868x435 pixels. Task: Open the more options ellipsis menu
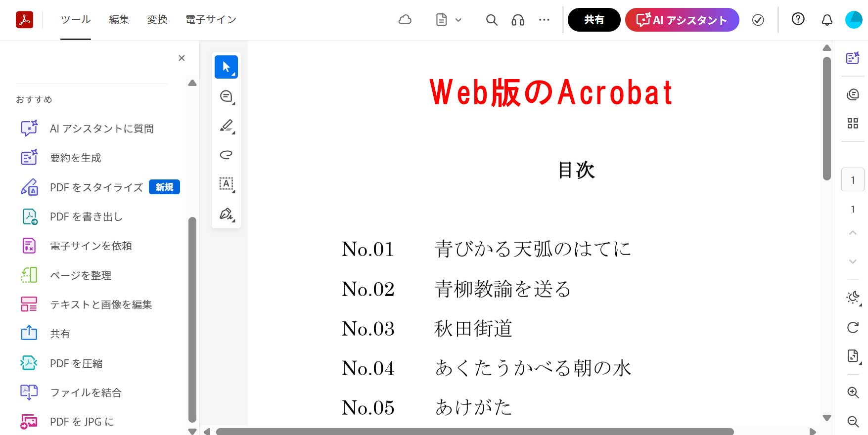click(x=544, y=20)
